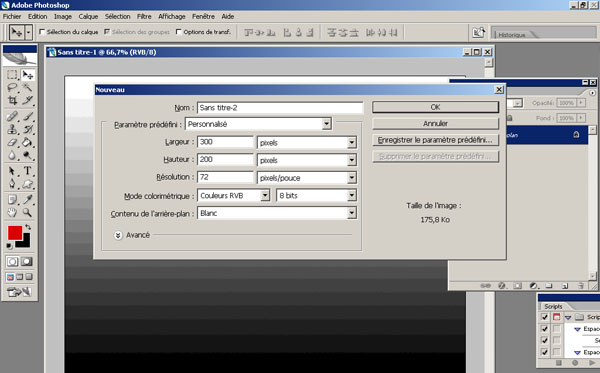Select the Hand tool

(x=12, y=212)
